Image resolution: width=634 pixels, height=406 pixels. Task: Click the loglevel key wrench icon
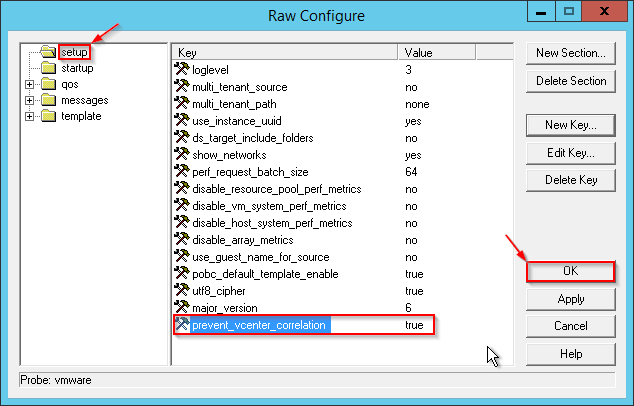(182, 70)
